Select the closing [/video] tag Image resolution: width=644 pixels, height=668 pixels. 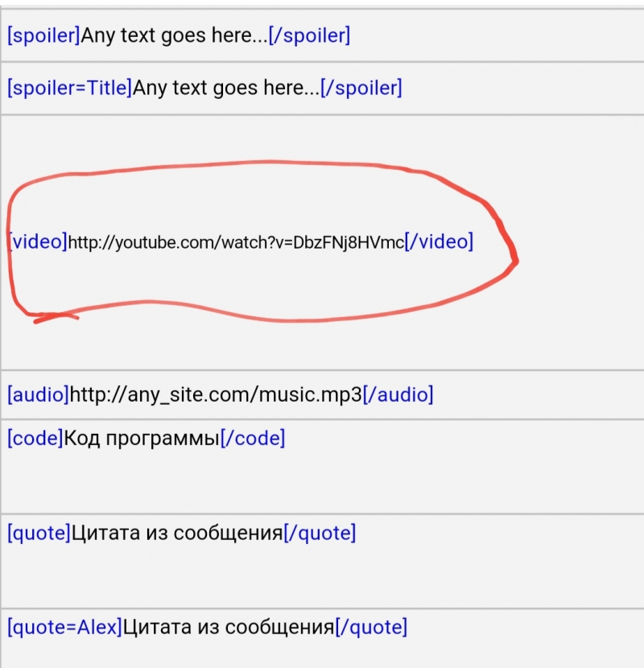tap(439, 241)
